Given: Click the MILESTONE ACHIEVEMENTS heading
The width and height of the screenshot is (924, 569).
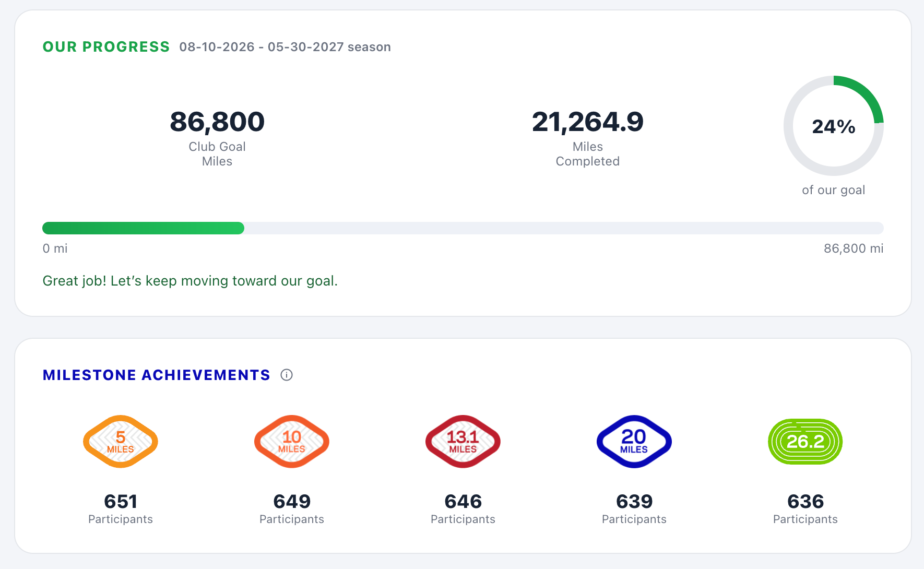Looking at the screenshot, I should 157,375.
